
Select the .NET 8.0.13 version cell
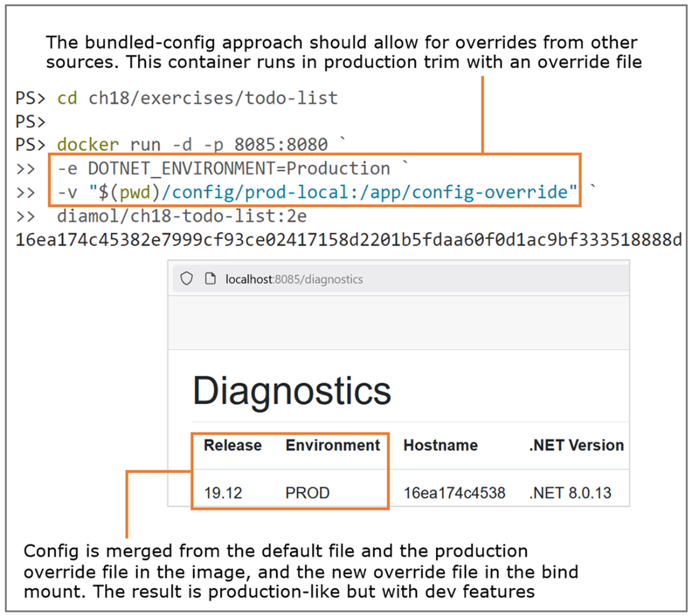570,493
